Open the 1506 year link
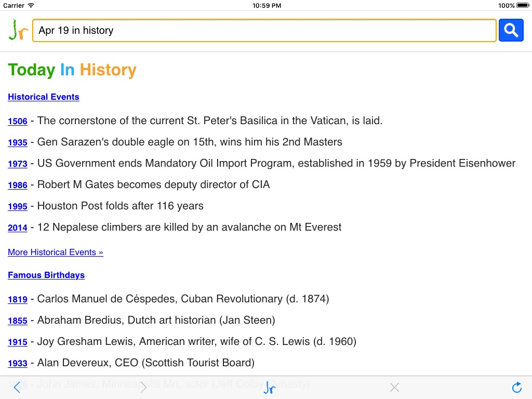 tap(18, 121)
